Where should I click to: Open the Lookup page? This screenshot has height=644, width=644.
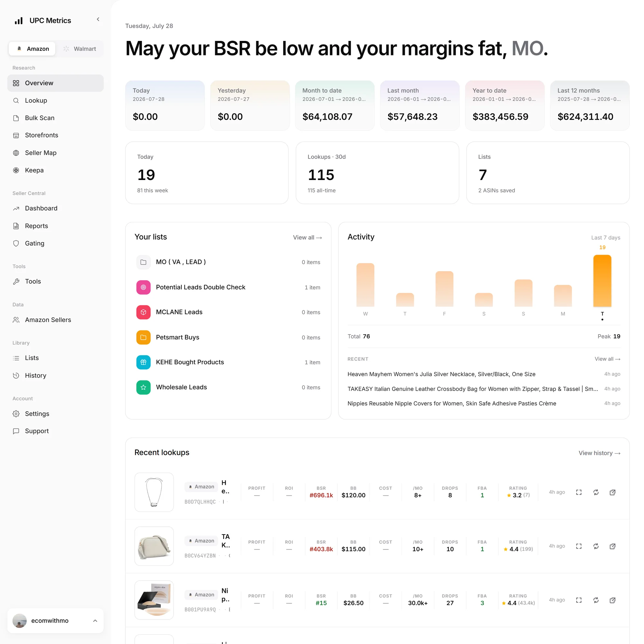tap(55, 100)
